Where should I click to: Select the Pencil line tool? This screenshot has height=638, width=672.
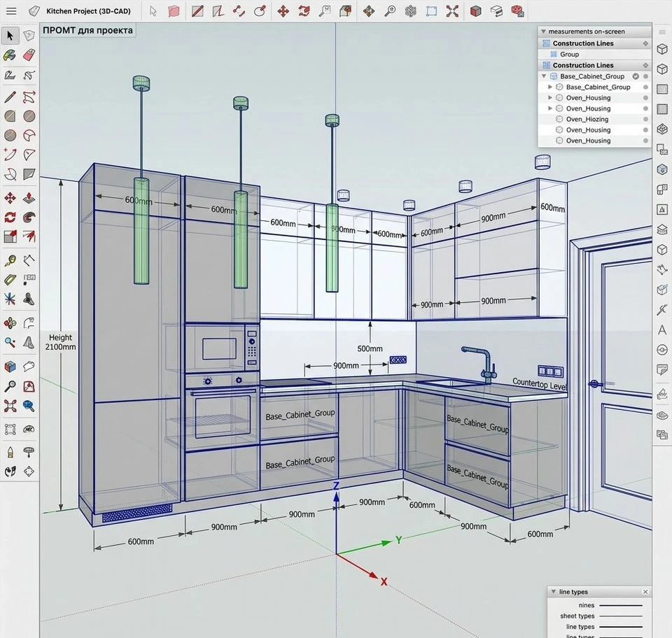[x=10, y=97]
